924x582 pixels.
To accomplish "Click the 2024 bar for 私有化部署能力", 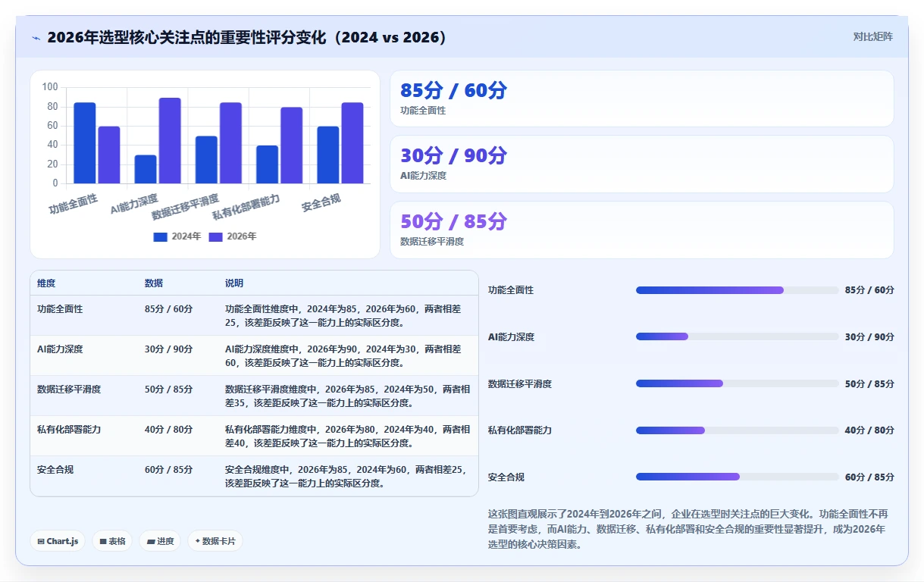I will click(x=267, y=164).
